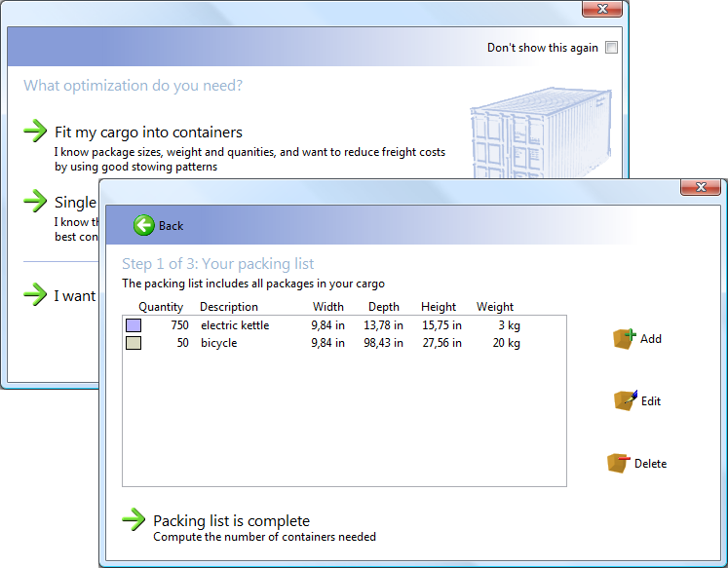Click green arrow beside Packing list is complete
The height and width of the screenshot is (568, 728).
point(134,520)
